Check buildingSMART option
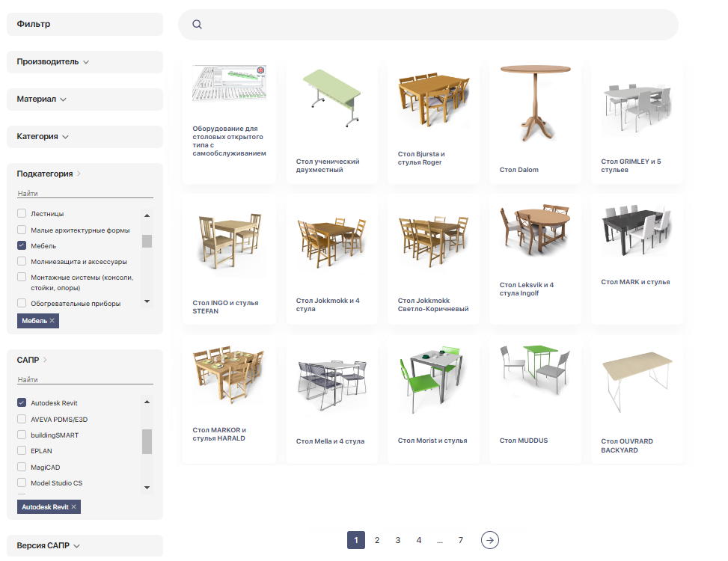 (x=22, y=435)
